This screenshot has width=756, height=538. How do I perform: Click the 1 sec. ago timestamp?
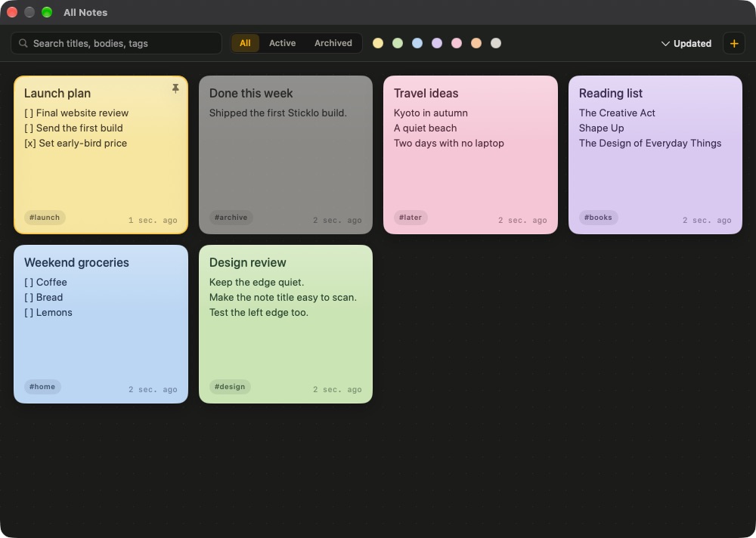point(153,221)
